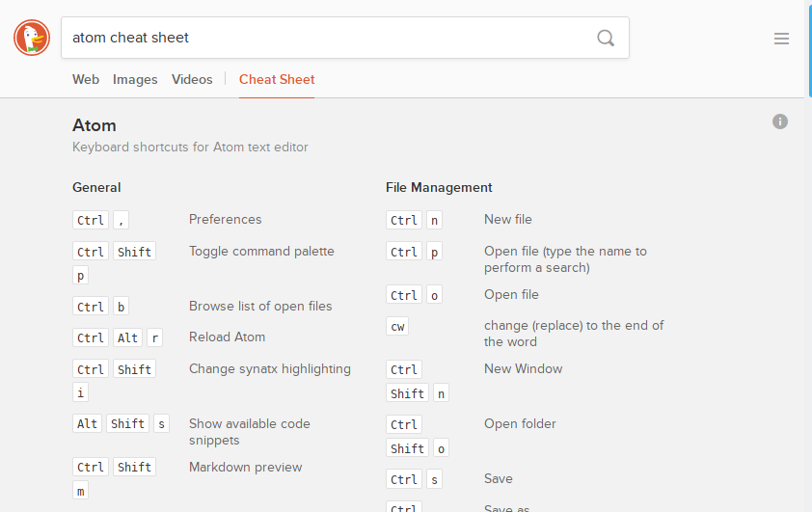Open the Videos tab

coord(192,80)
